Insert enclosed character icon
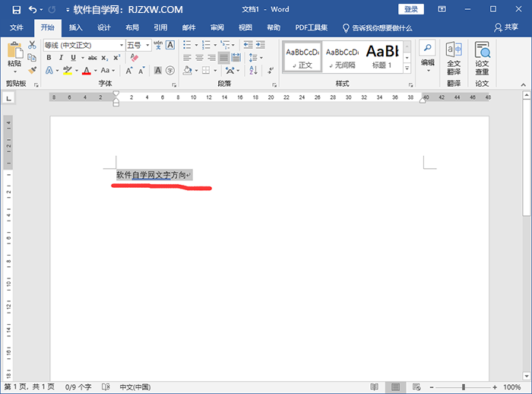532x394 pixels. (x=170, y=70)
